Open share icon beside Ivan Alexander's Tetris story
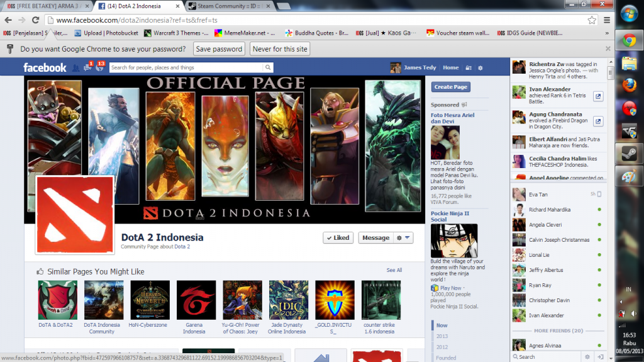This screenshot has width=644, height=362. [x=598, y=96]
